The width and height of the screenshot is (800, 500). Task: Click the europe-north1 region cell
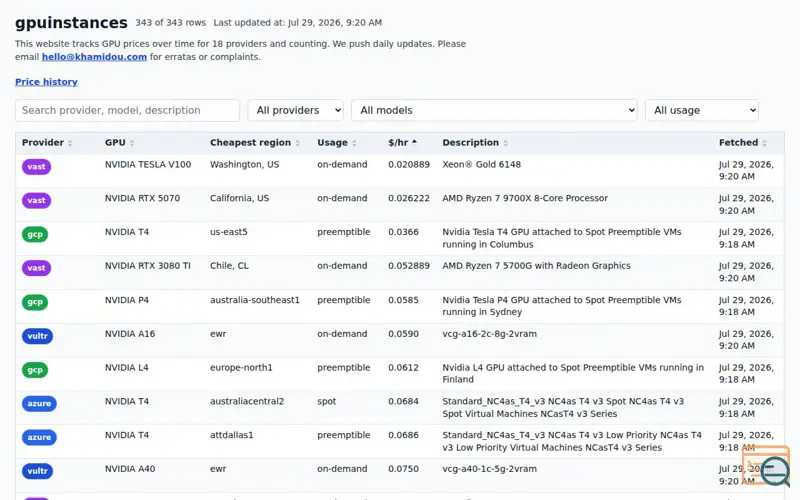click(x=241, y=367)
